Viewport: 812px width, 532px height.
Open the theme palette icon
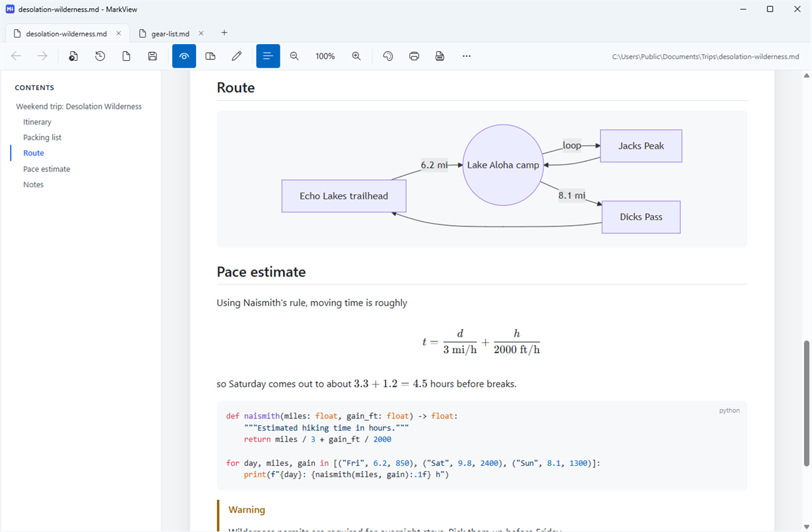(388, 56)
